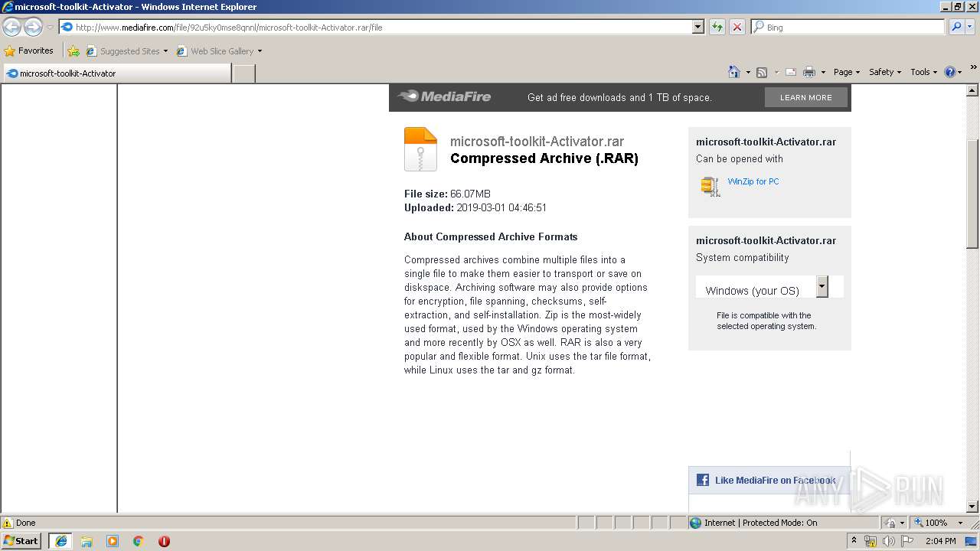Open the Page menu

(x=846, y=72)
